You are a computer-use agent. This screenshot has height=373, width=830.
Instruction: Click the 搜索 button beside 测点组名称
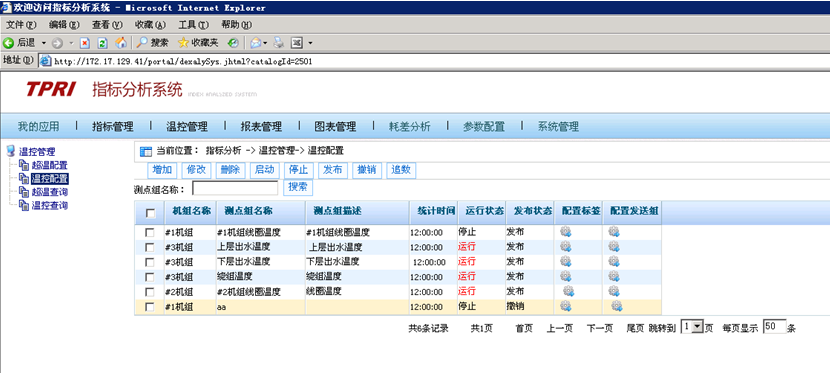point(298,188)
